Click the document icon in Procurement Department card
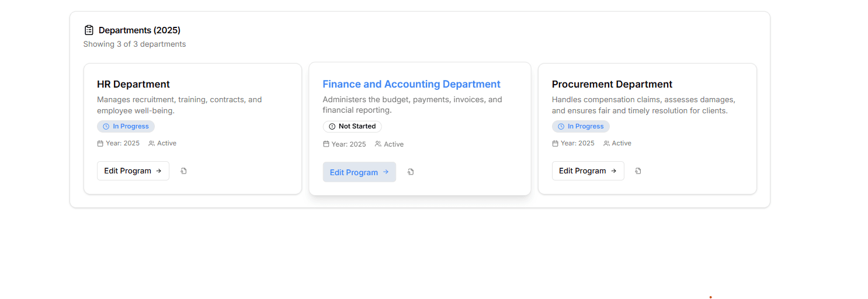The width and height of the screenshot is (868, 299). 638,171
